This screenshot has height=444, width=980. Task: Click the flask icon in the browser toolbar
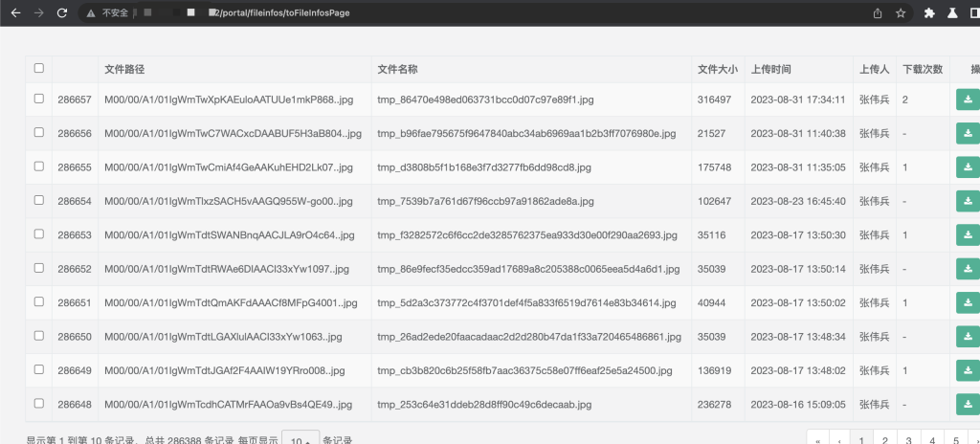click(x=952, y=12)
